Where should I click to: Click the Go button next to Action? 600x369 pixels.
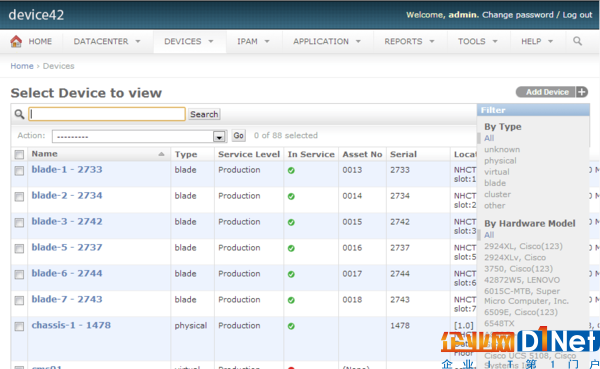coord(238,136)
